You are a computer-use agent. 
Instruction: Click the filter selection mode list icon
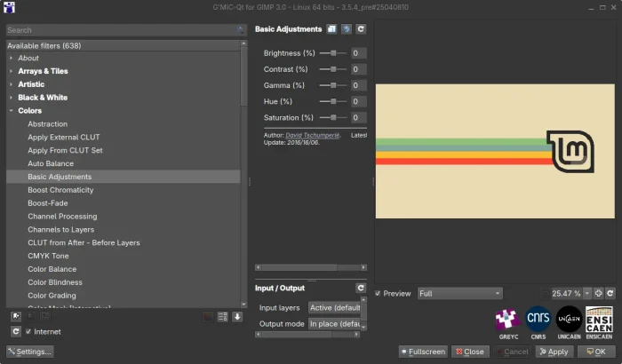coord(222,316)
